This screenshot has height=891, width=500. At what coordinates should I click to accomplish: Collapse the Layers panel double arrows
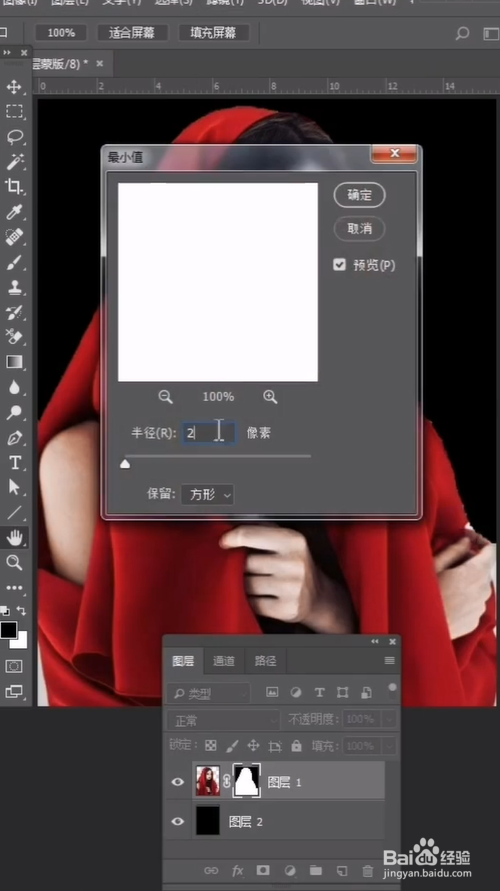pos(374,642)
